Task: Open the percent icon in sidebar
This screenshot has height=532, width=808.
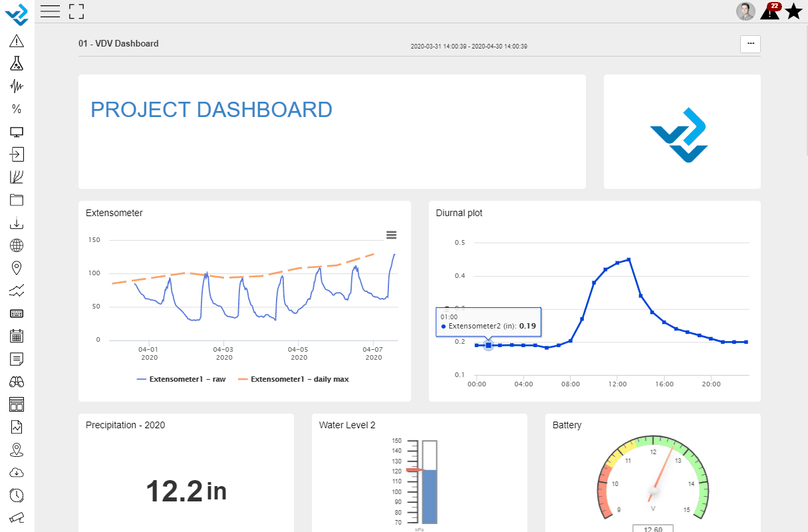Action: [x=17, y=109]
